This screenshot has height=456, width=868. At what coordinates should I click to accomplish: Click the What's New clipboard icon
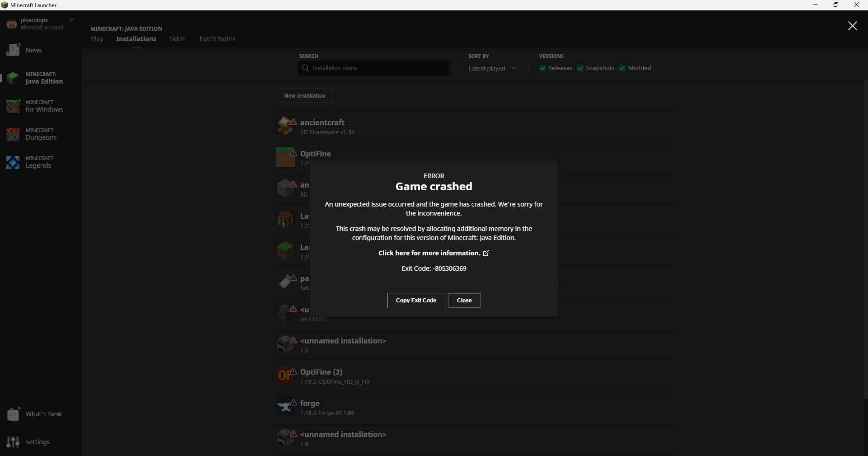(x=13, y=414)
